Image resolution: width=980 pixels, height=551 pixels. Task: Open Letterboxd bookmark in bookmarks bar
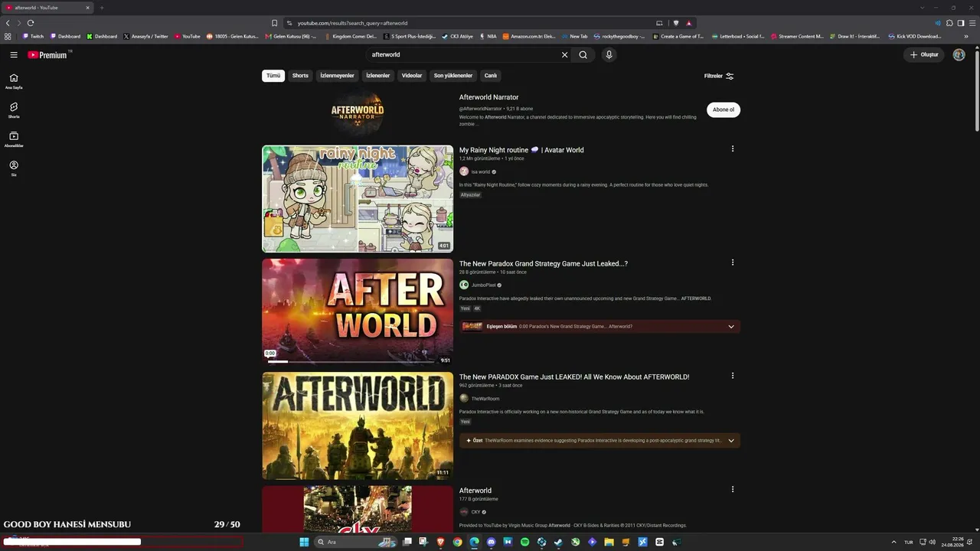(738, 36)
